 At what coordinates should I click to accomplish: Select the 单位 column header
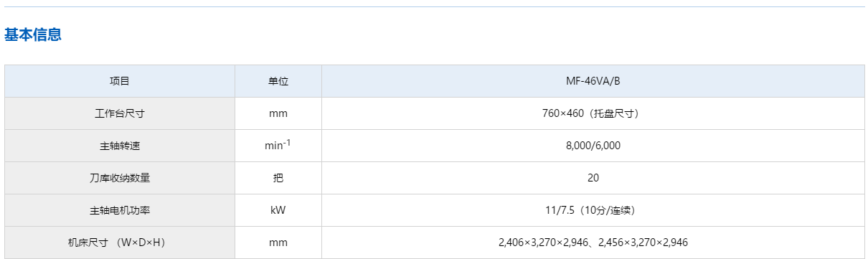pos(278,81)
